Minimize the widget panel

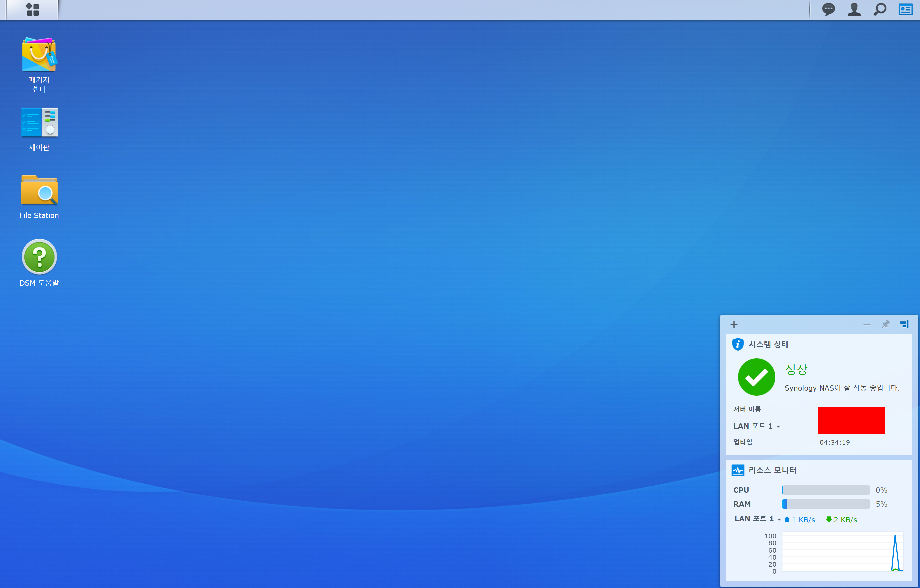pyautogui.click(x=867, y=324)
